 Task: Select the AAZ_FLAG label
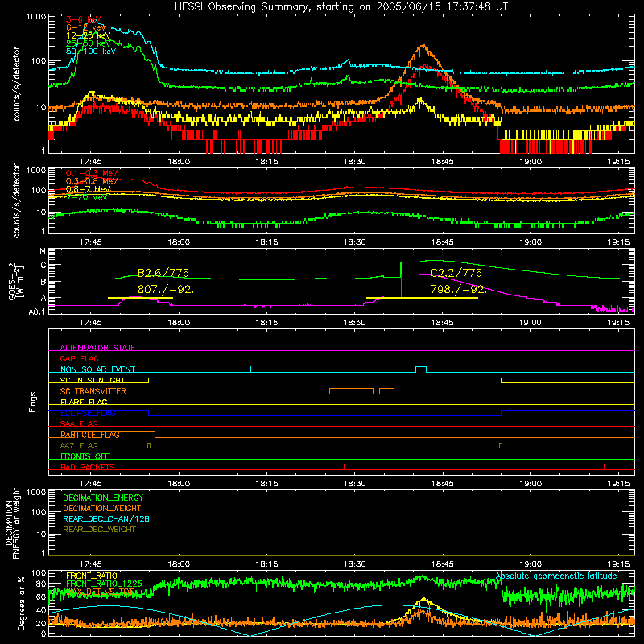pos(79,445)
